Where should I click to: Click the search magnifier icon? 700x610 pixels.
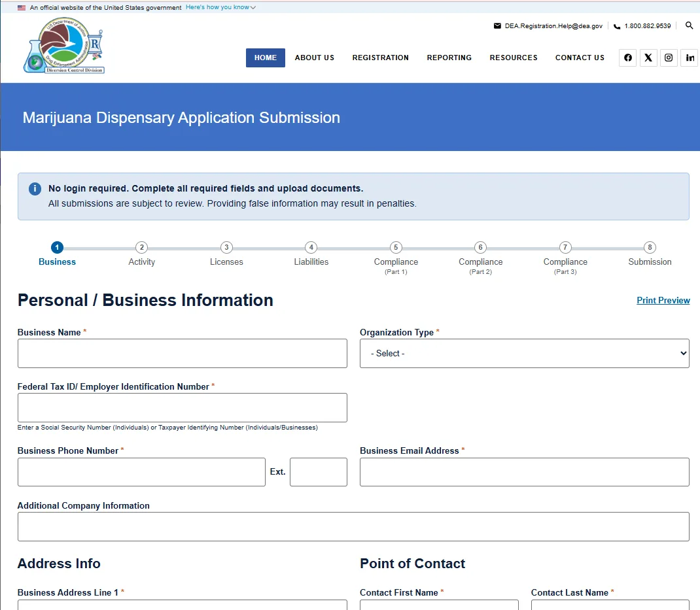coord(690,25)
